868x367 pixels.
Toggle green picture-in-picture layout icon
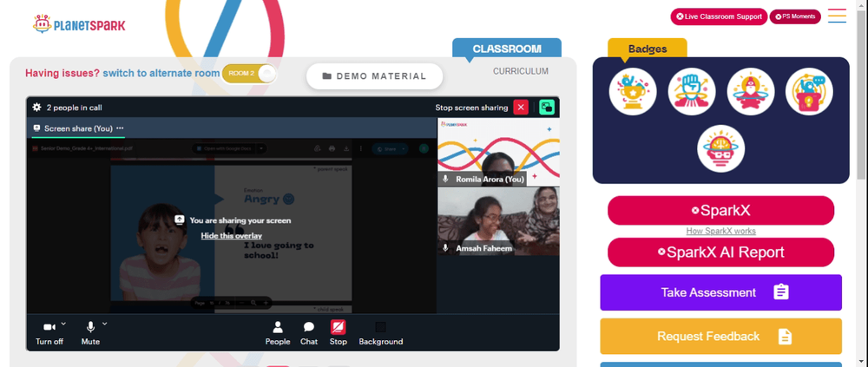(x=547, y=108)
